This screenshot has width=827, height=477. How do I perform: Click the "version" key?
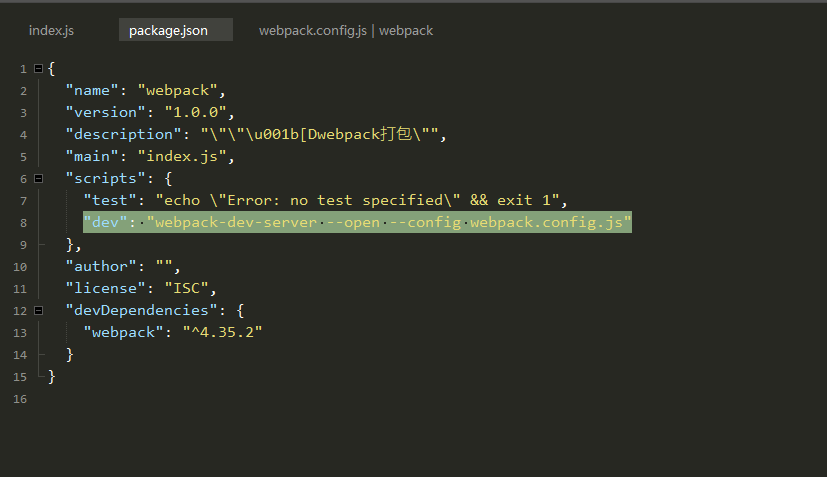coord(105,112)
